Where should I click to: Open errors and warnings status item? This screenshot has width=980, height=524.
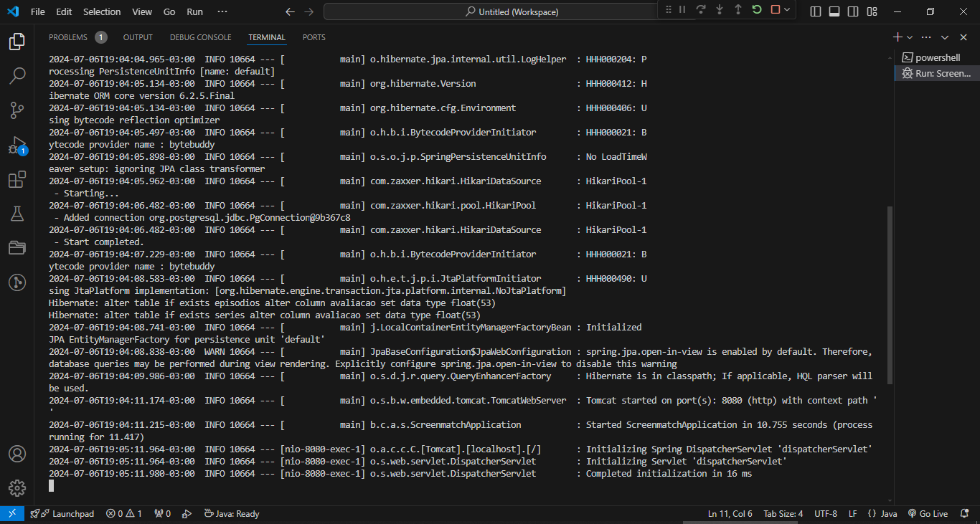tap(124, 513)
